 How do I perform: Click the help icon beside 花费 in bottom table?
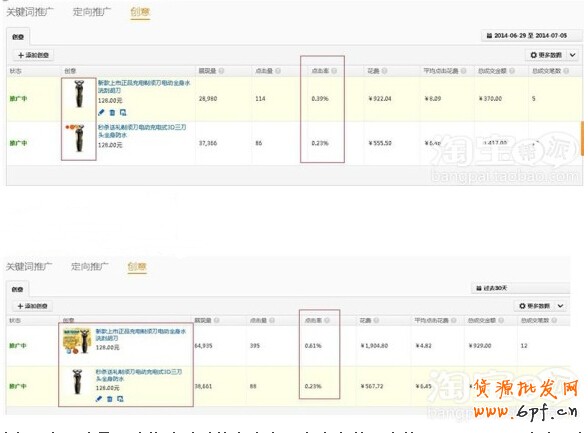376,320
